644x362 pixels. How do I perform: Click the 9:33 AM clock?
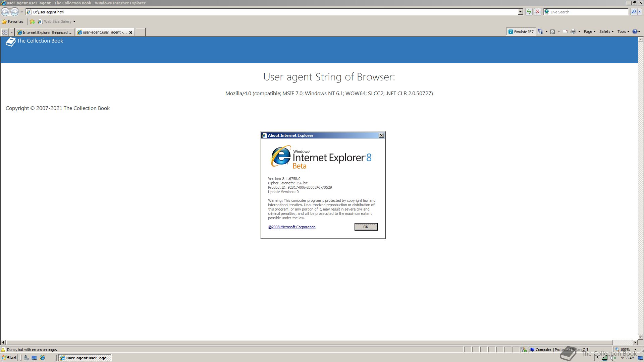coord(628,358)
